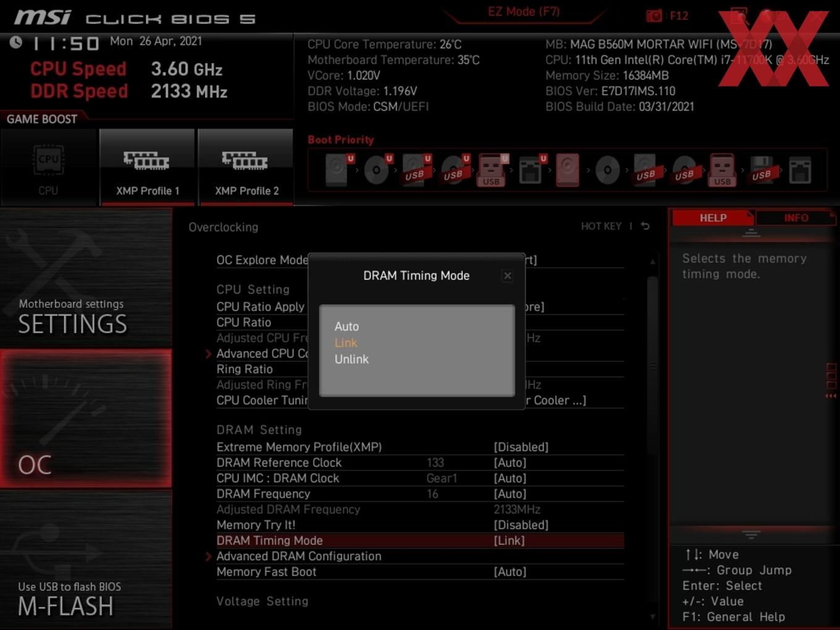
Task: Switch to the HELP tab
Action: (713, 217)
